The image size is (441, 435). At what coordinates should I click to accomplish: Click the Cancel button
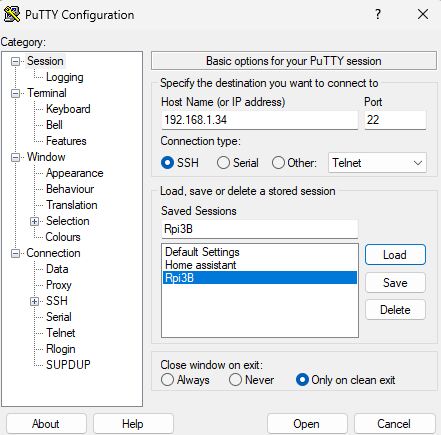point(395,424)
